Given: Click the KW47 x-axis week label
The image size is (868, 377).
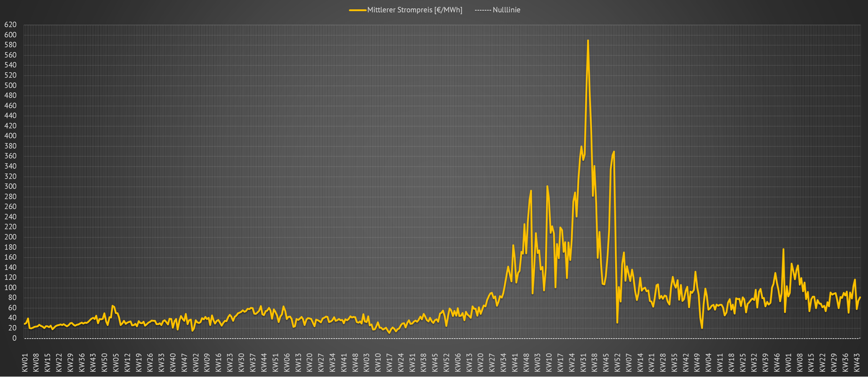Looking at the screenshot, I should tap(184, 363).
